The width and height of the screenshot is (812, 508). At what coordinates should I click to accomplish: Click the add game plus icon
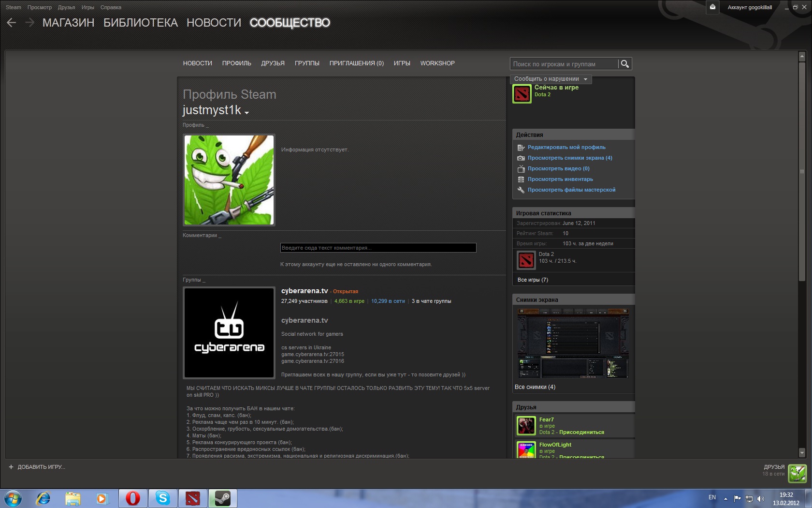click(x=11, y=467)
